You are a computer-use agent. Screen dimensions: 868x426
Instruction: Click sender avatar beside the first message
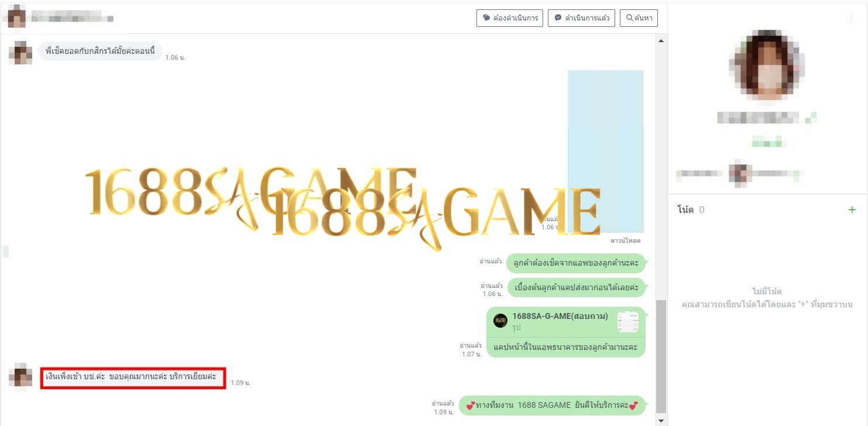(x=20, y=53)
